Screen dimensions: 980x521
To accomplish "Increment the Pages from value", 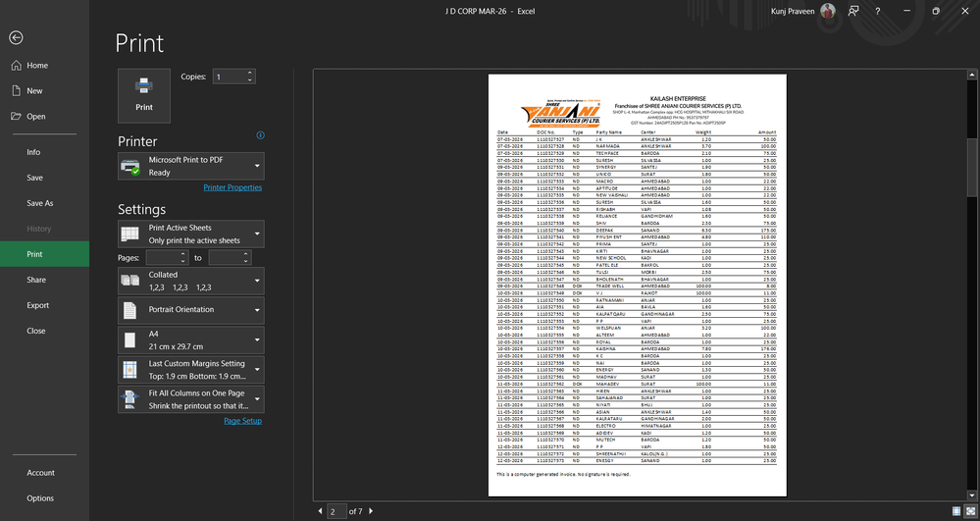I will [183, 254].
